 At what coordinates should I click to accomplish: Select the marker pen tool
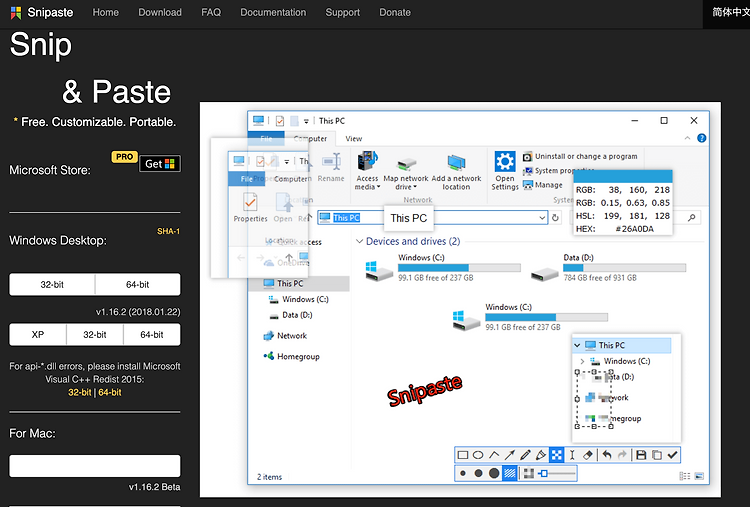[x=541, y=455]
